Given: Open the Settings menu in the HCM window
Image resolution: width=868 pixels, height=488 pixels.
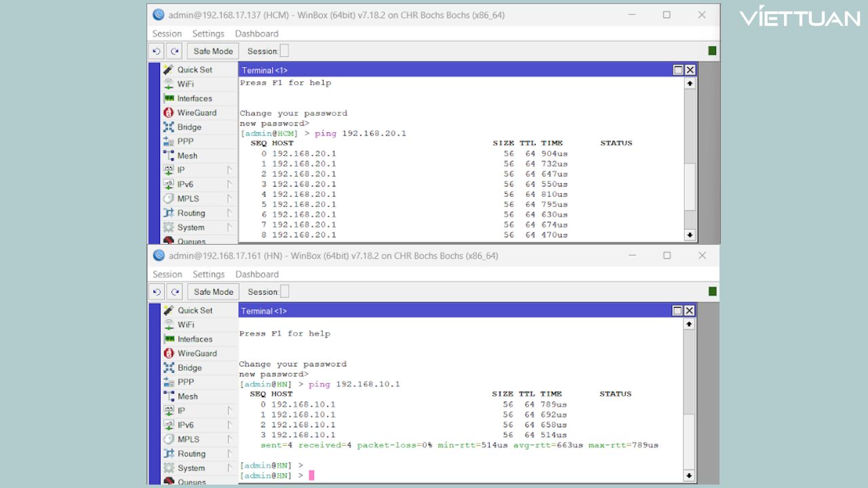Looking at the screenshot, I should point(208,33).
